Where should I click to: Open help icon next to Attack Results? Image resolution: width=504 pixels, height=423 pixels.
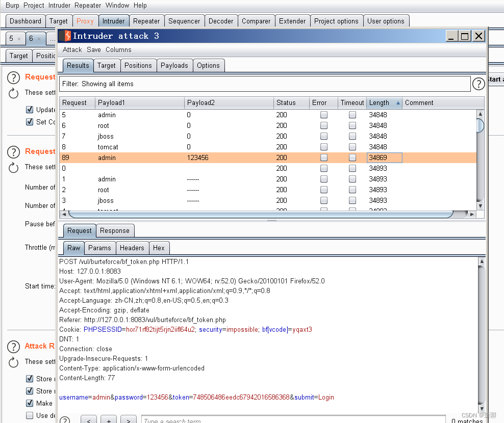click(13, 347)
